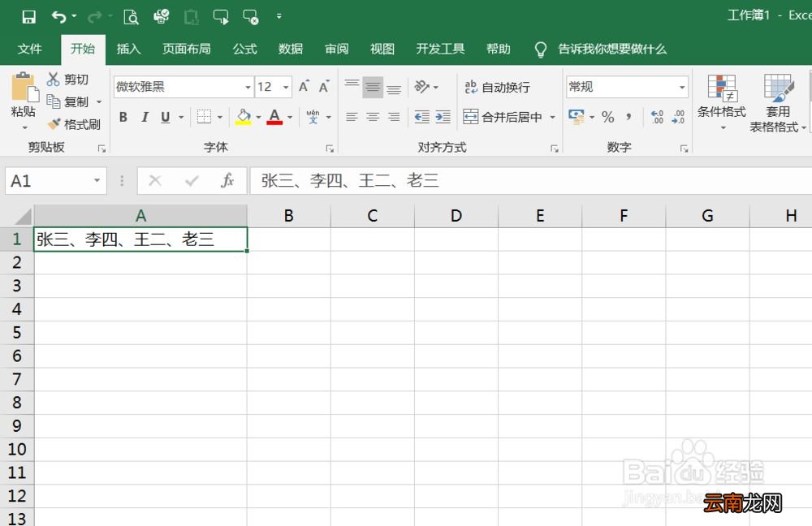Toggle center horizontal alignment
The height and width of the screenshot is (526, 812).
click(373, 117)
